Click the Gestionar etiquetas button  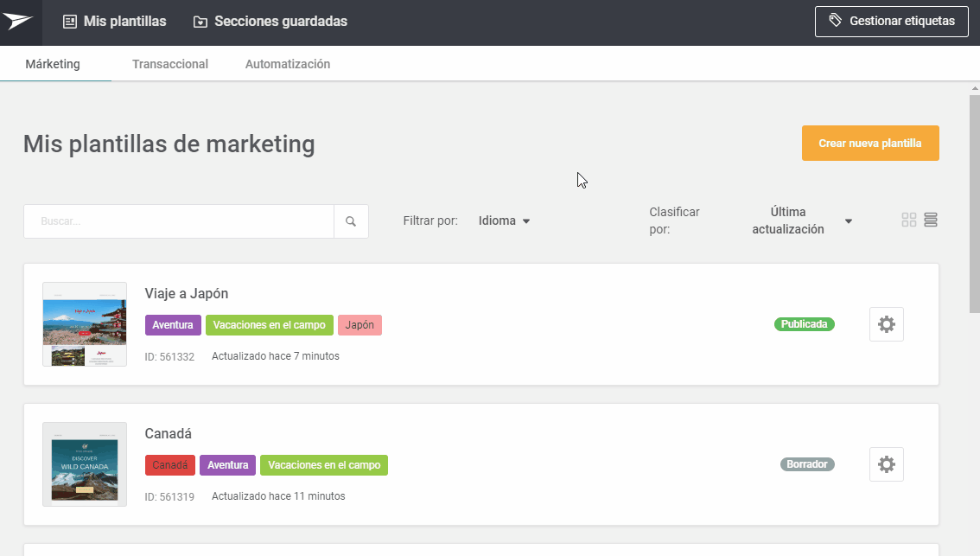tap(891, 22)
